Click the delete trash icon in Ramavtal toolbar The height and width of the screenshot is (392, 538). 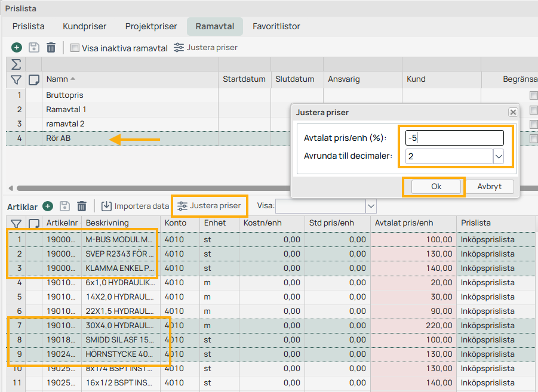pyautogui.click(x=51, y=48)
